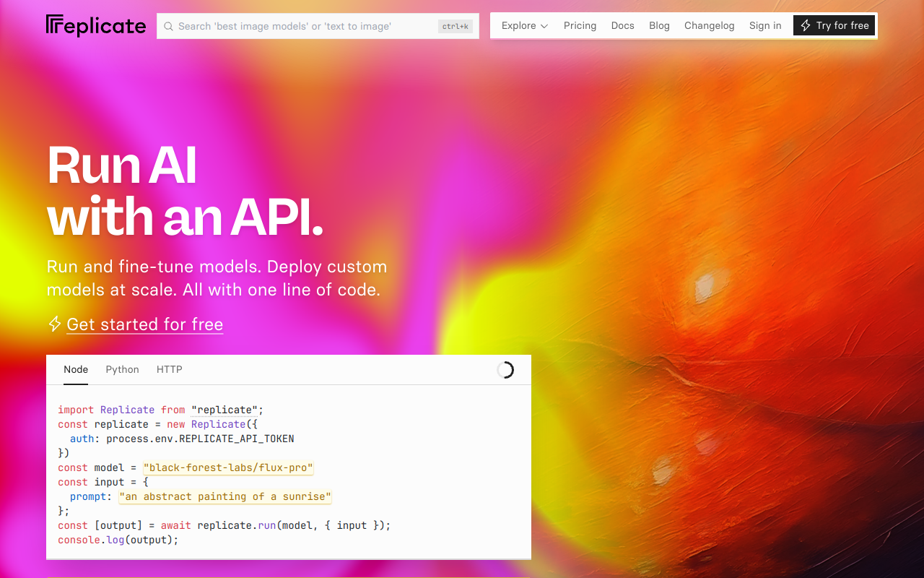This screenshot has width=924, height=578.
Task: Click the ctrl+k shortcut badge
Action: [455, 26]
